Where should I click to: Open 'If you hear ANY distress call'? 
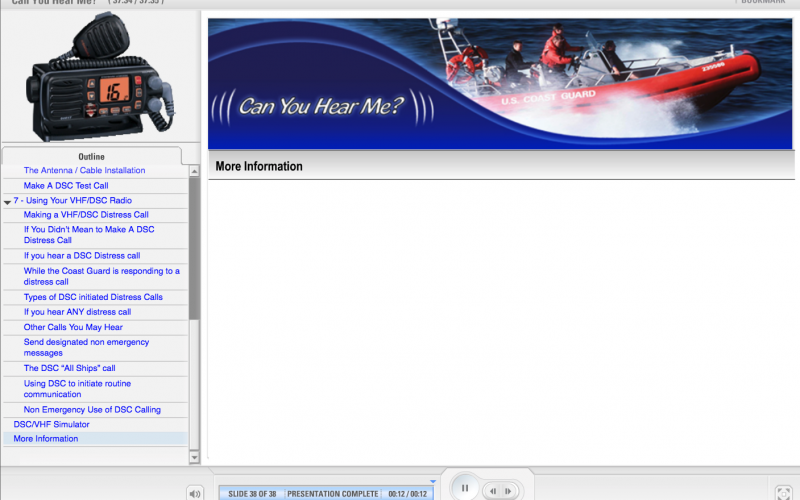77,312
